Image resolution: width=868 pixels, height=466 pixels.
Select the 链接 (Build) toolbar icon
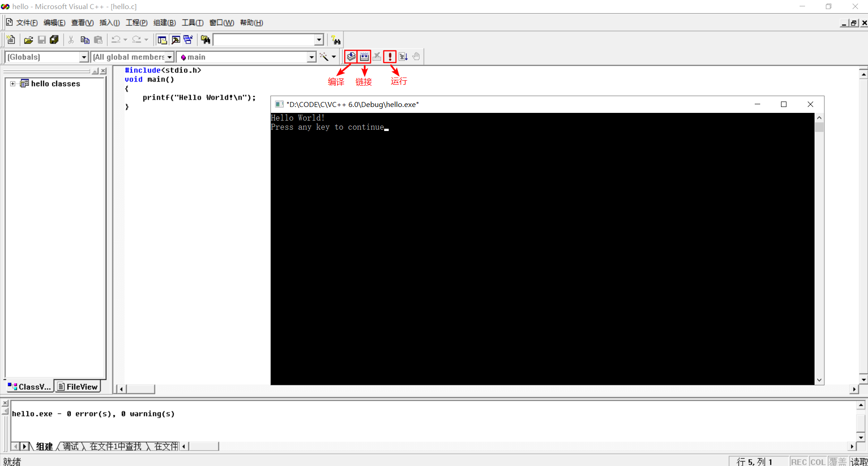point(364,56)
